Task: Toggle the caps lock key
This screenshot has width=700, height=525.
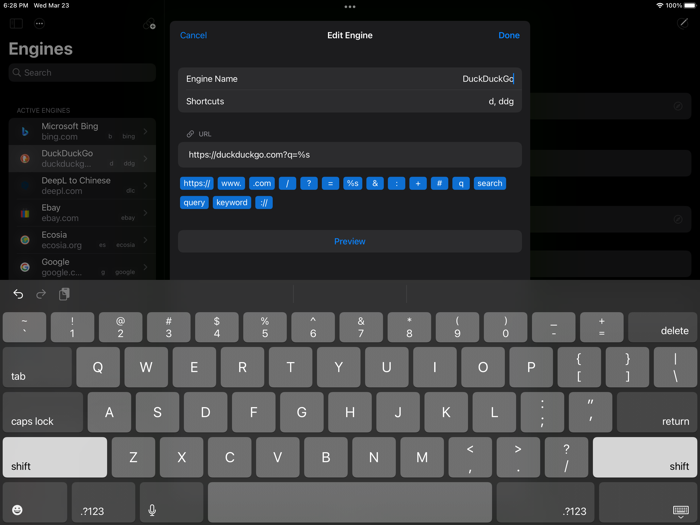Action: (43, 412)
